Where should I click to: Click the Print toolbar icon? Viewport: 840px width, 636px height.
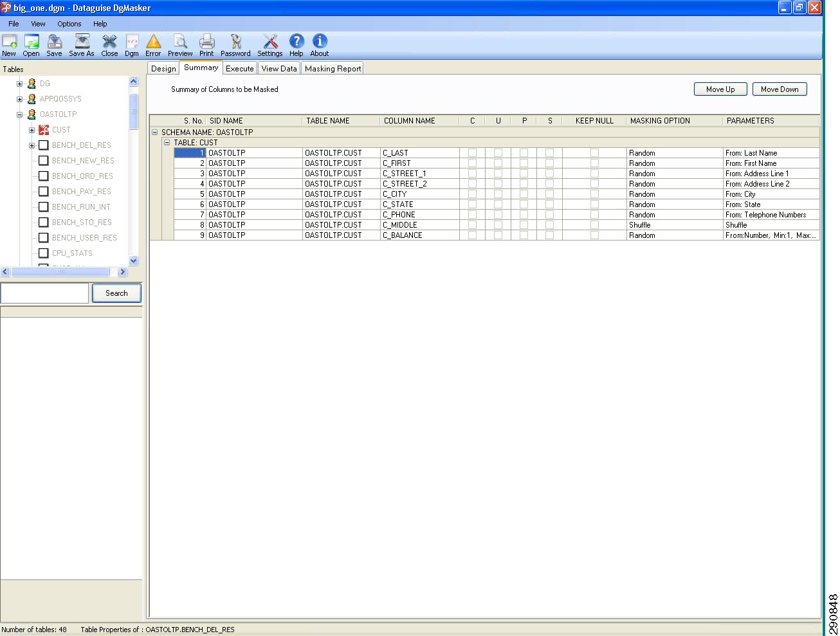tap(206, 45)
